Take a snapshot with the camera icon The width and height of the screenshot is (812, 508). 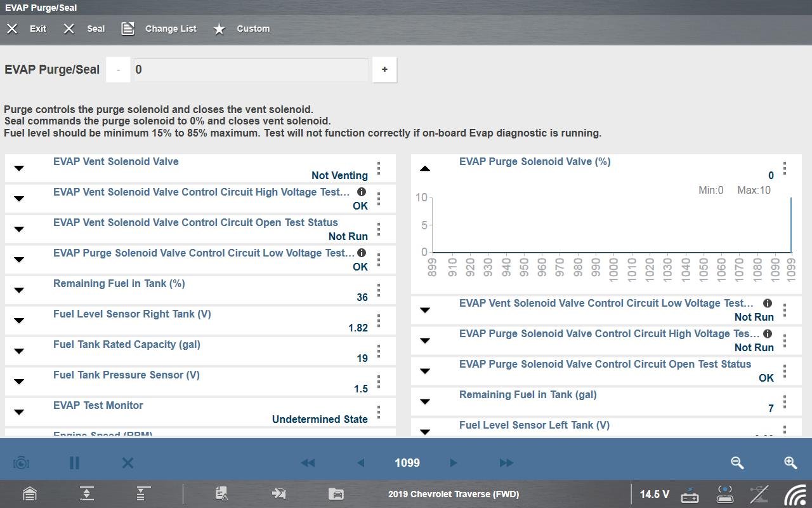point(21,463)
